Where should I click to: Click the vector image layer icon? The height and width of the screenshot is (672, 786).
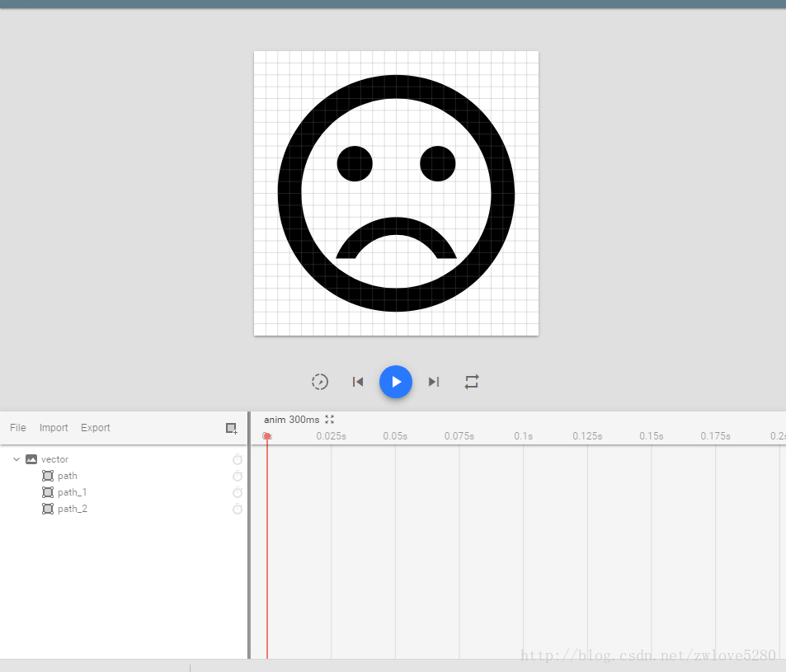[x=31, y=459]
